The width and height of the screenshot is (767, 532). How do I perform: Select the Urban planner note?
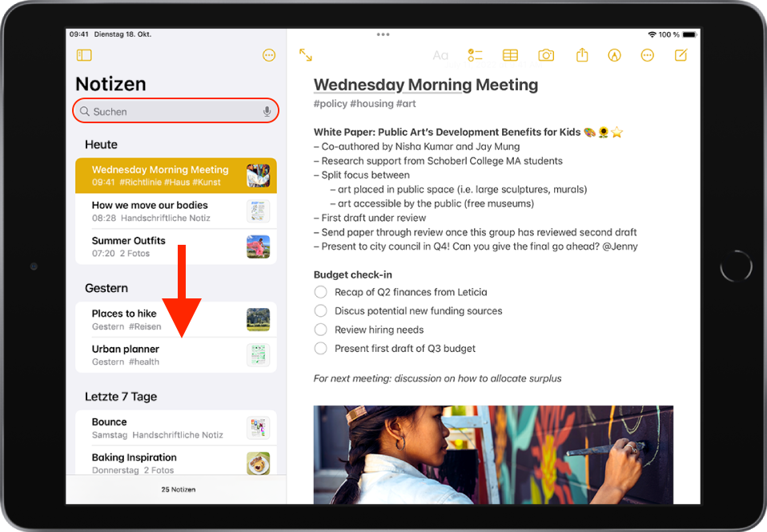[x=176, y=355]
